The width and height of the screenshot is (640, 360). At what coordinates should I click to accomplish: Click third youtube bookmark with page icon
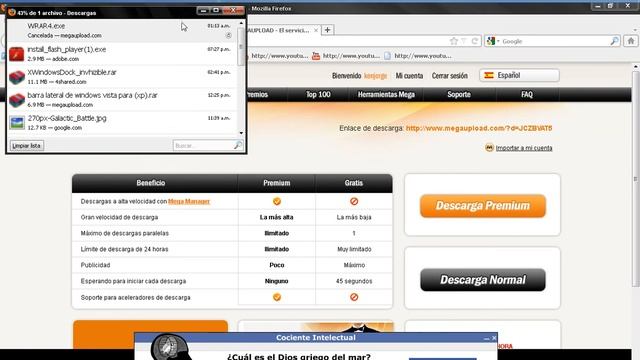coord(418,56)
